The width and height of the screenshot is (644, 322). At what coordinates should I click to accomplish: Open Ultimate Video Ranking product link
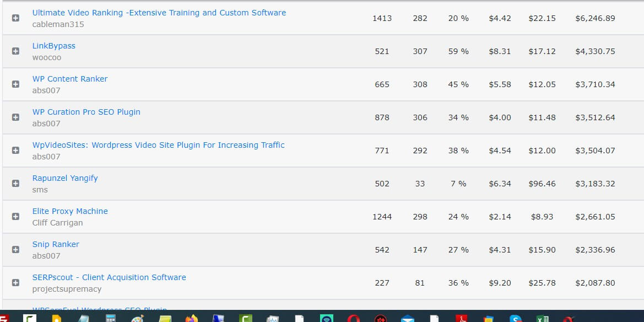(159, 13)
